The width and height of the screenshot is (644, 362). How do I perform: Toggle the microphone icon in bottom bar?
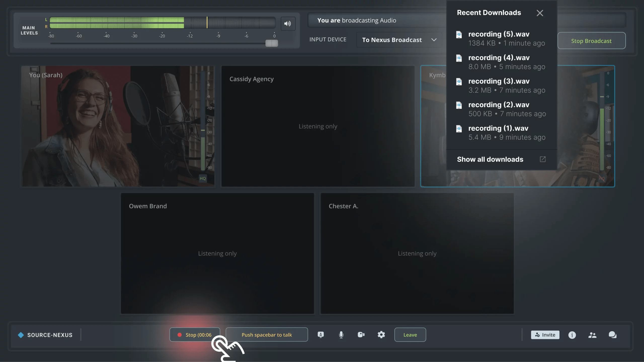coord(341,335)
